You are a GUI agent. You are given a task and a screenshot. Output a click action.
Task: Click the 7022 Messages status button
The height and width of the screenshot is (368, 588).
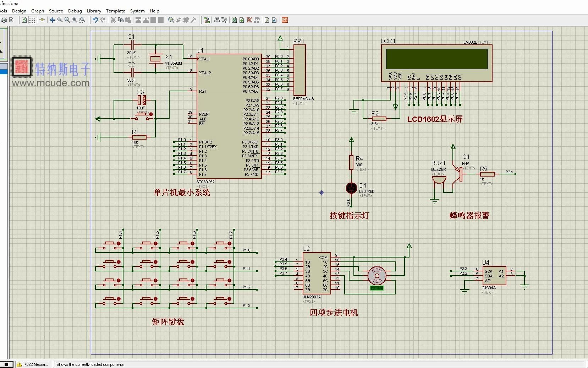pos(33,364)
